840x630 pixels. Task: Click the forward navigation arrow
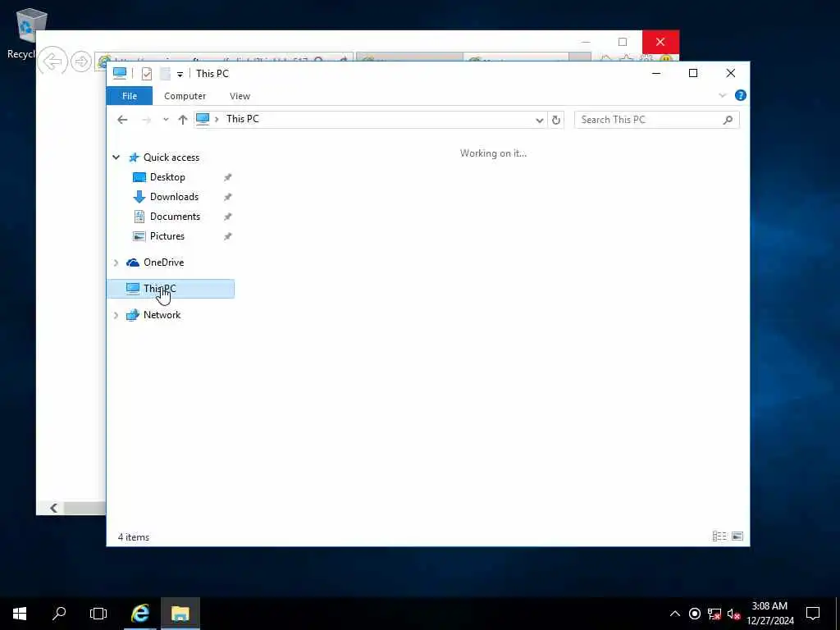[x=146, y=120]
